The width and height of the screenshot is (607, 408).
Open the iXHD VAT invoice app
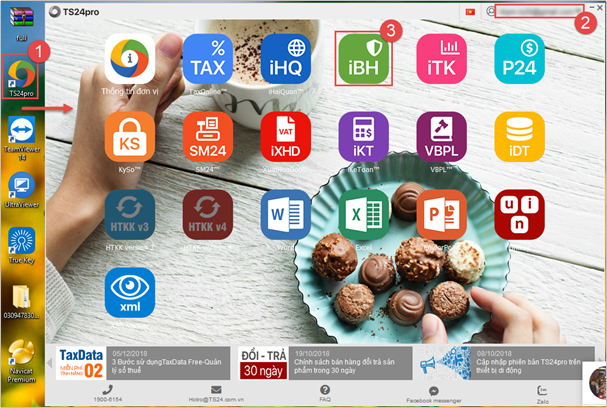pos(286,137)
